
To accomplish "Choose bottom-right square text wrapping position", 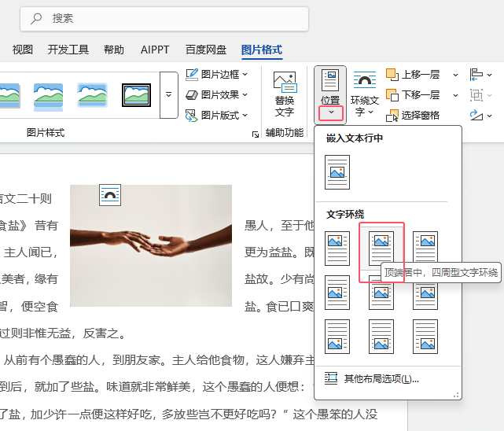I will (425, 337).
